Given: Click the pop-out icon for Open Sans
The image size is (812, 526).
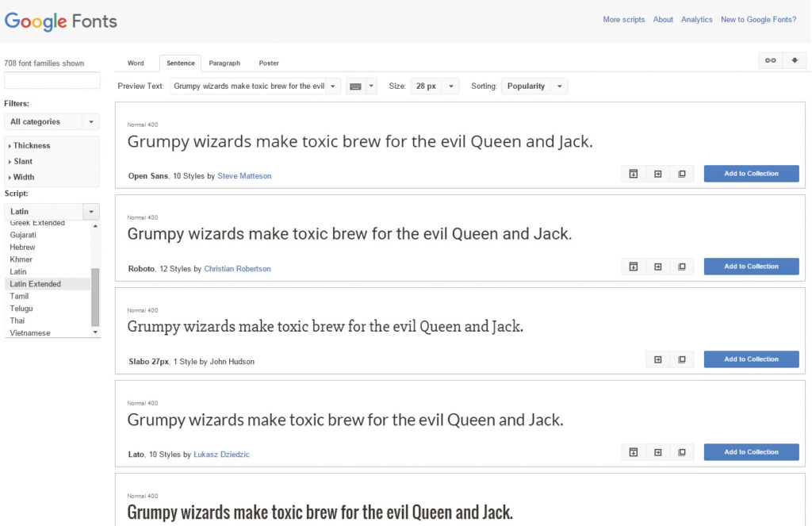Looking at the screenshot, I should coord(681,174).
